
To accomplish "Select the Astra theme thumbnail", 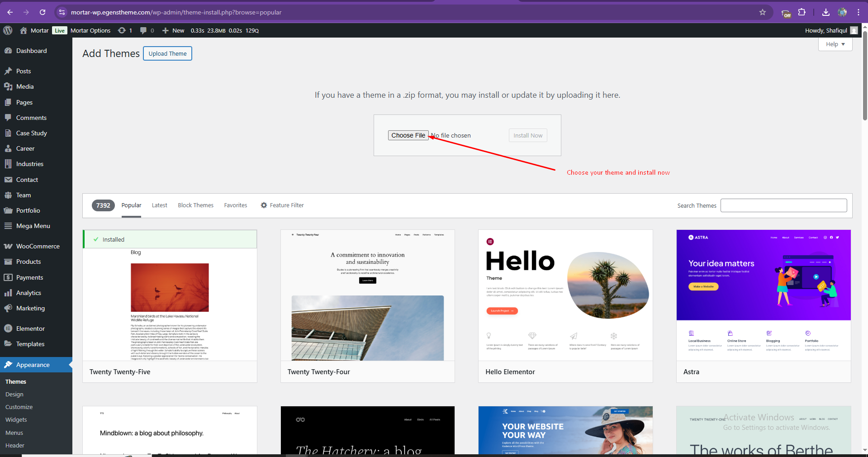I will (764, 295).
